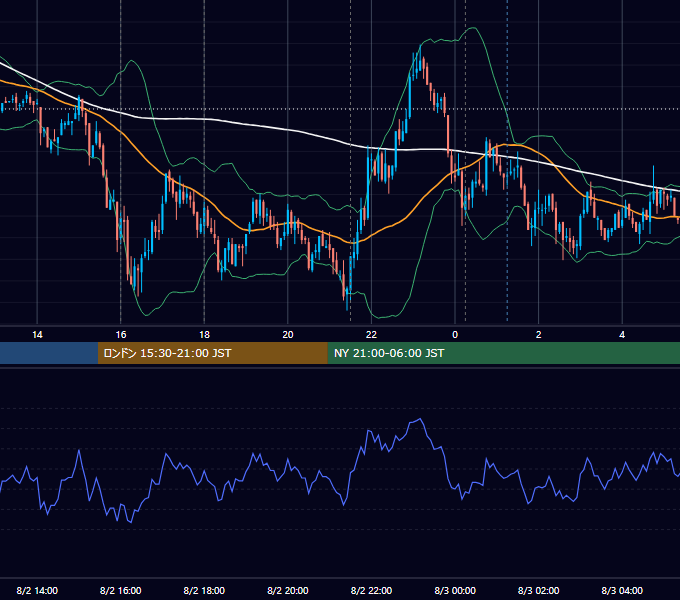The width and height of the screenshot is (680, 600).
Task: Select the 8/3 02:00 time label
Action: [x=538, y=590]
